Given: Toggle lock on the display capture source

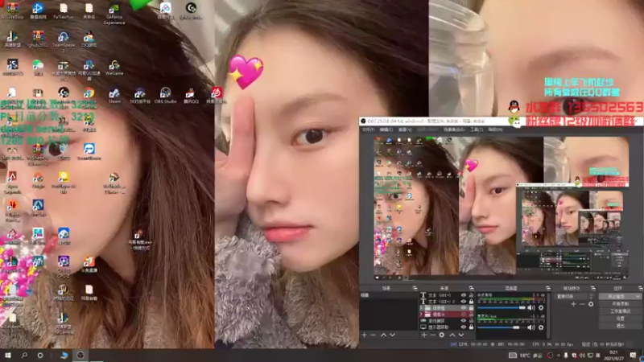Looking at the screenshot, I should pos(471,327).
